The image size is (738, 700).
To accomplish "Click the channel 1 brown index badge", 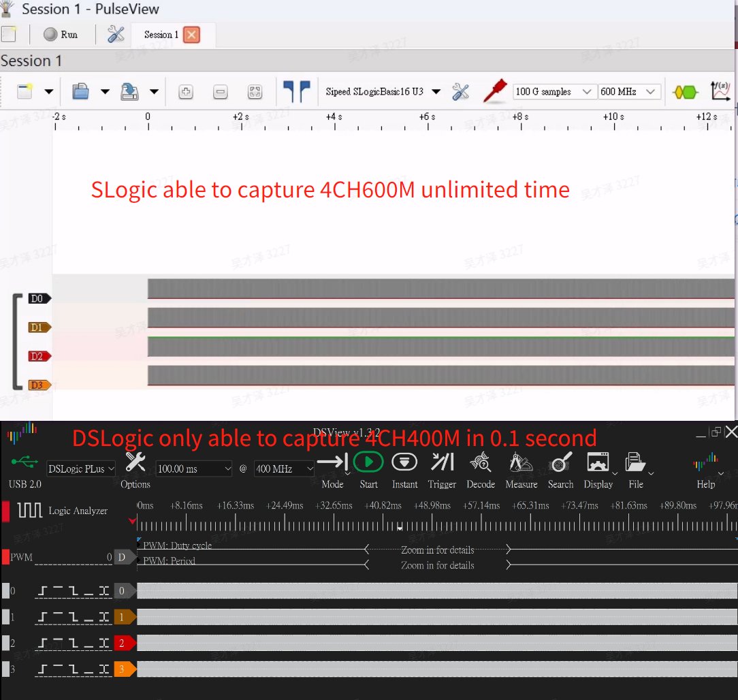I will point(125,617).
